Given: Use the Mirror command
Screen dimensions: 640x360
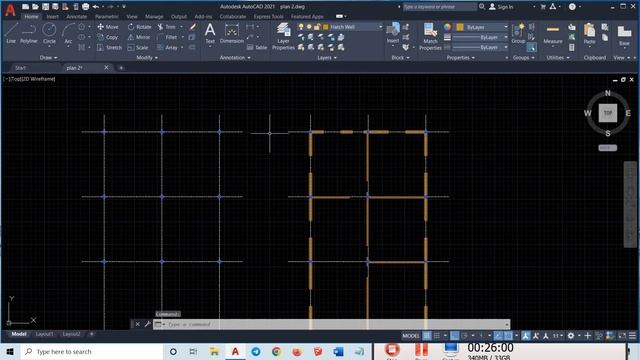Looking at the screenshot, I should (139, 37).
